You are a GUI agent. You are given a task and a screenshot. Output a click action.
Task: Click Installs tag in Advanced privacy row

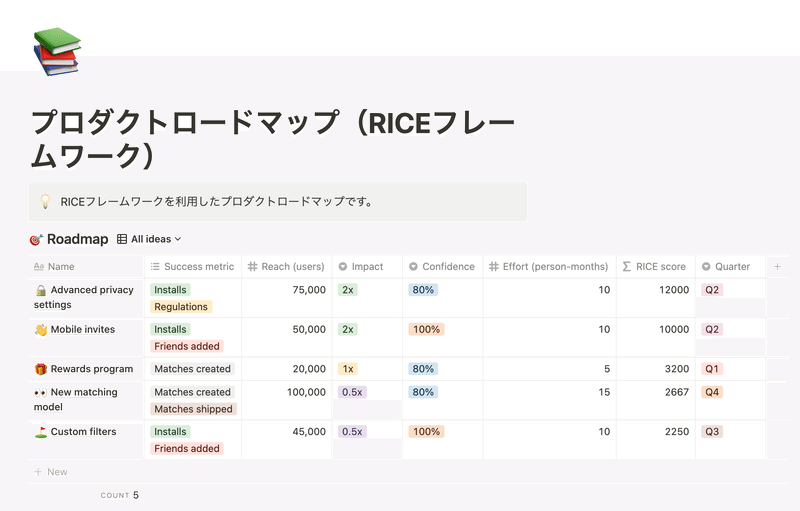[170, 290]
